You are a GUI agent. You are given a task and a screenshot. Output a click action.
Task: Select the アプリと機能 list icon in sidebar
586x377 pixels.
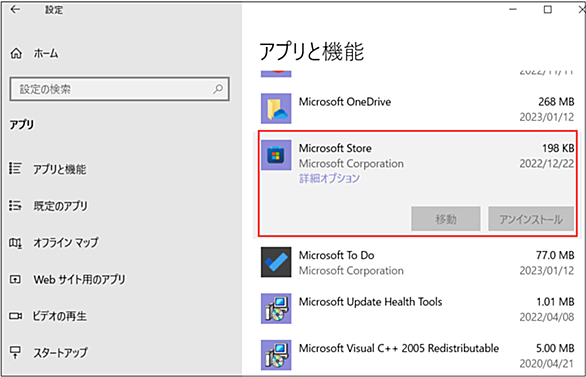15,169
